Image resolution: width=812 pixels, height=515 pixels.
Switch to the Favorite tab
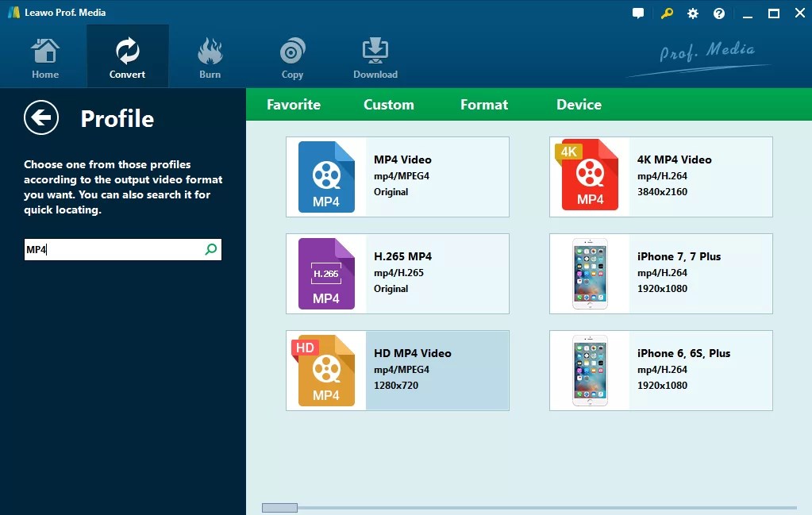click(x=294, y=104)
